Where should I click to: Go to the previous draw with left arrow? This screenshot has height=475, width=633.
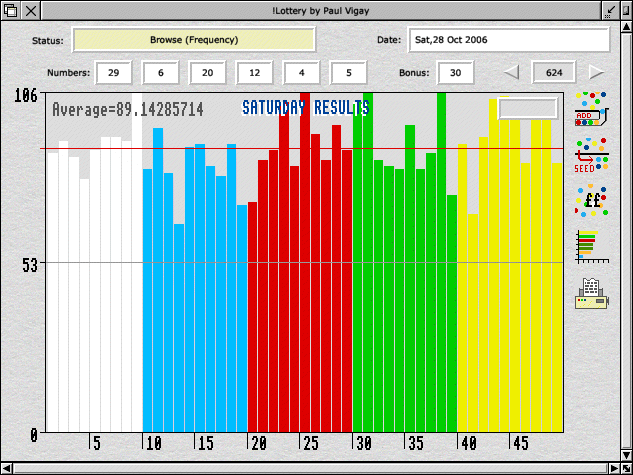pos(511,72)
